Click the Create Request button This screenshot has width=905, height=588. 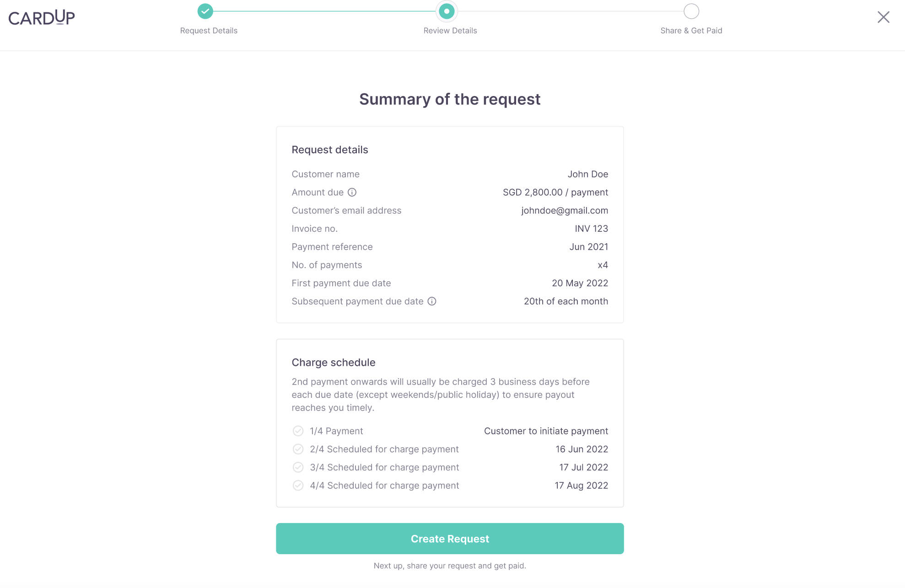450,539
